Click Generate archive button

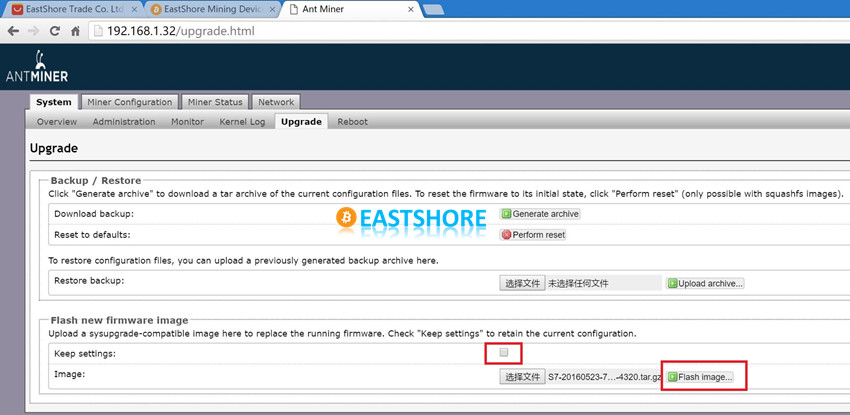540,214
